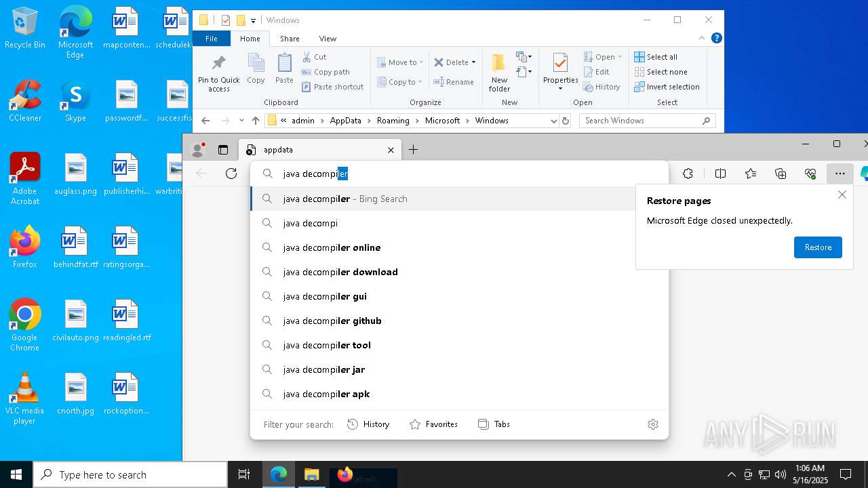868x488 pixels.
Task: Open Recycle Bin desktop icon
Action: pyautogui.click(x=25, y=28)
